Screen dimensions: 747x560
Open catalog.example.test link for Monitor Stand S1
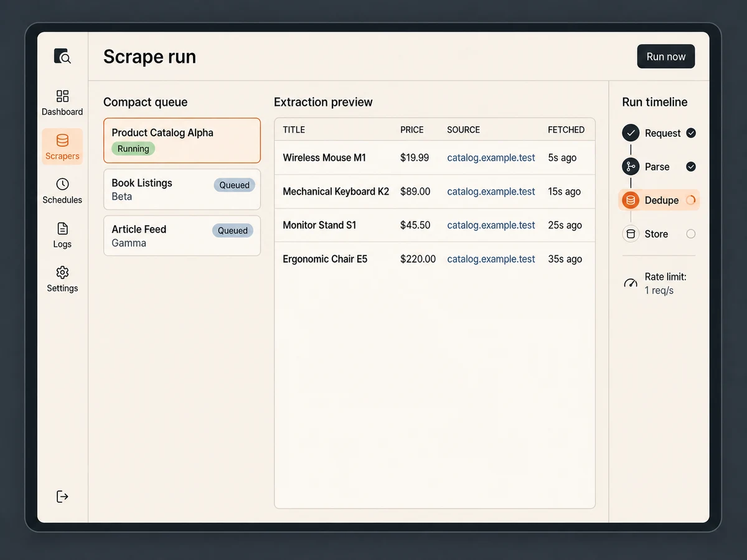point(491,225)
